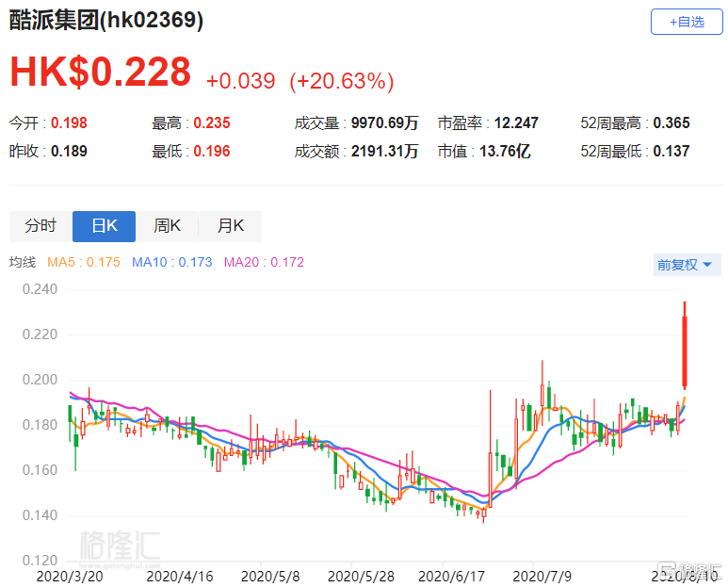Click 52-week high value 0.365
Image resolution: width=728 pixels, height=587 pixels.
pyautogui.click(x=671, y=123)
